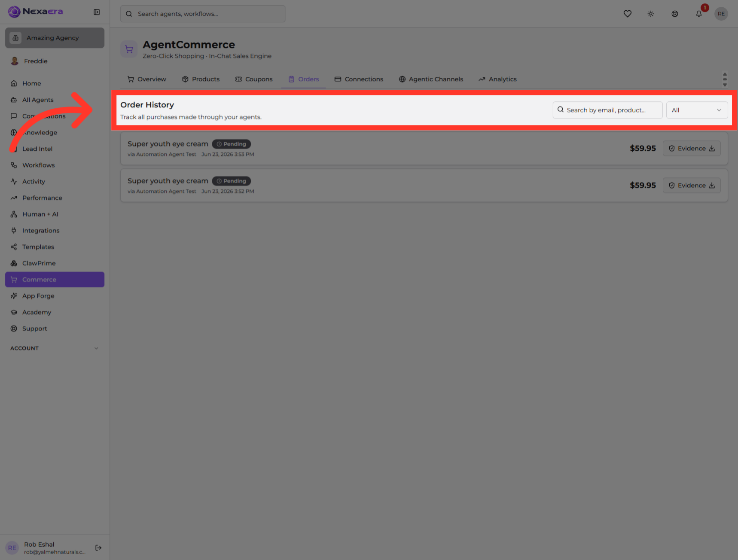Viewport: 738px width, 560px height.
Task: Open the Amazing Agency workspace selector
Action: pyautogui.click(x=55, y=38)
